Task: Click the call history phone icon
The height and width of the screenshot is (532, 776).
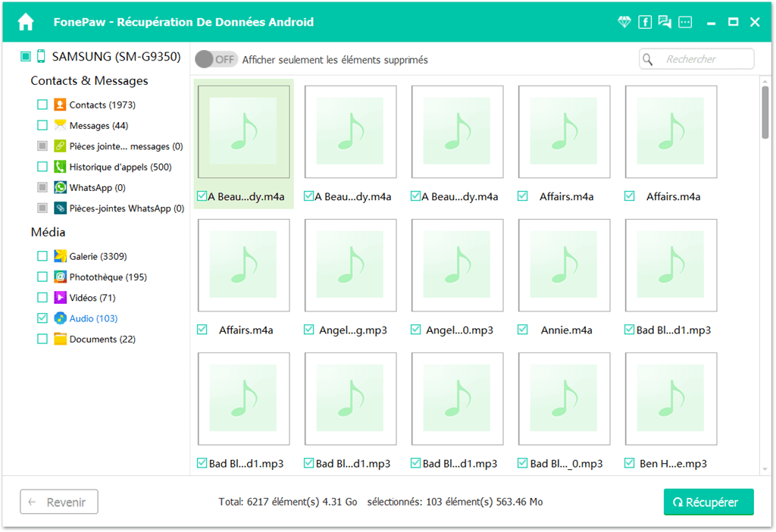Action: (x=60, y=167)
